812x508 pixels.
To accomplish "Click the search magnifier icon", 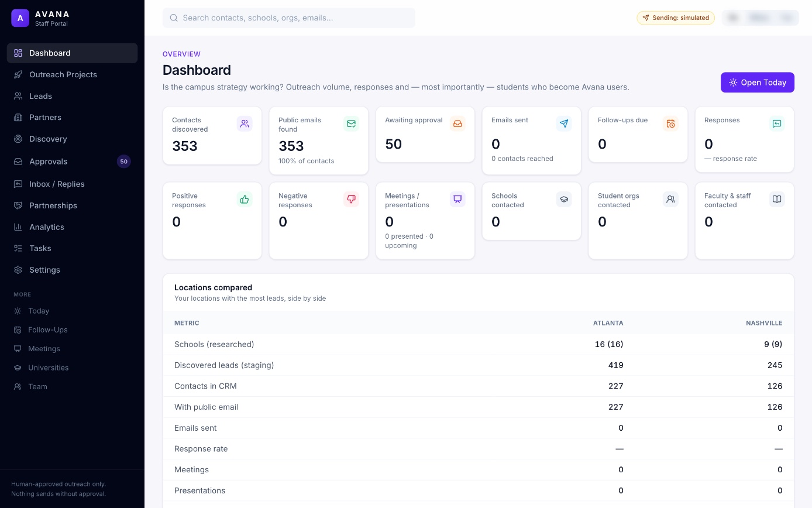I will click(x=174, y=18).
